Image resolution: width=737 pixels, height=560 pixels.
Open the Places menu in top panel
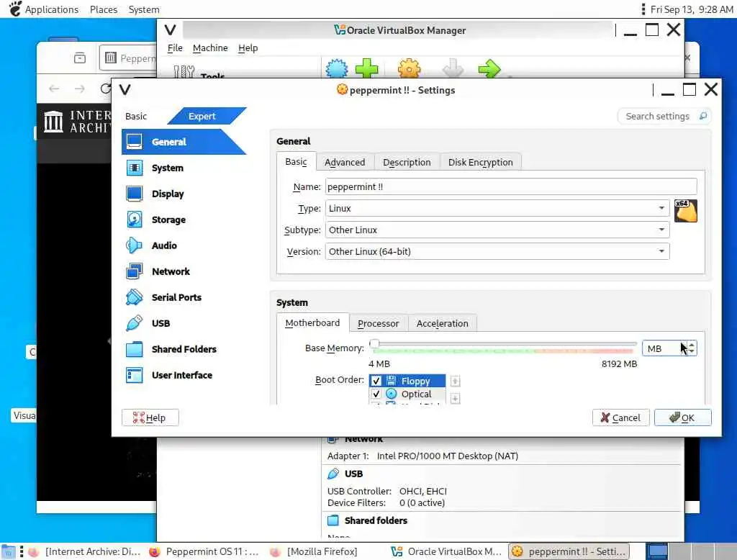[x=104, y=9]
